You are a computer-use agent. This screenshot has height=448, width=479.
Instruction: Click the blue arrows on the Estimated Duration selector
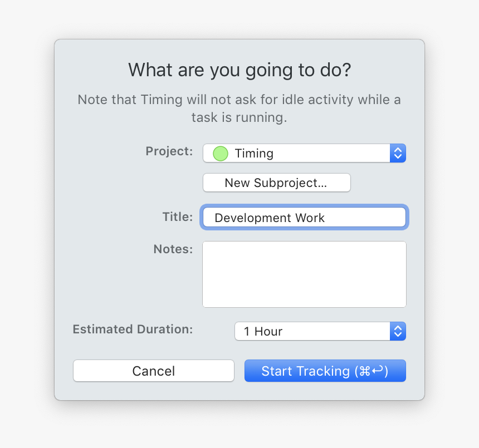click(x=397, y=332)
